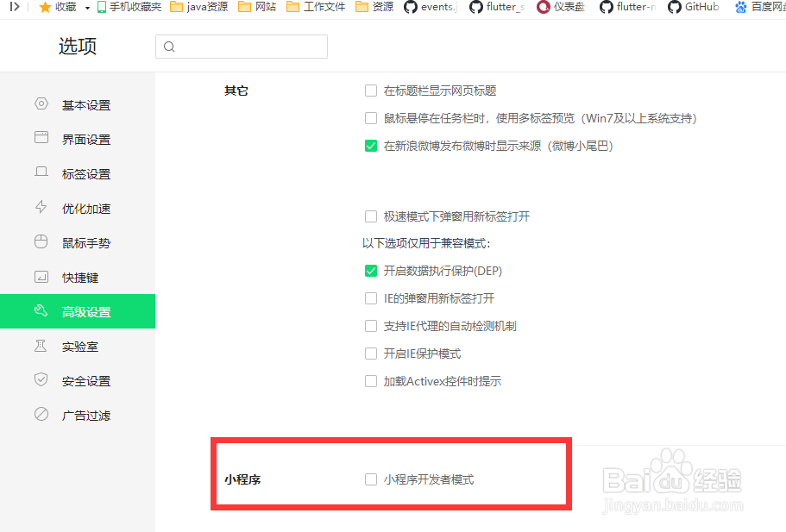Check 在标题栏显示网页标题 option
This screenshot has width=786, height=532.
coord(371,90)
